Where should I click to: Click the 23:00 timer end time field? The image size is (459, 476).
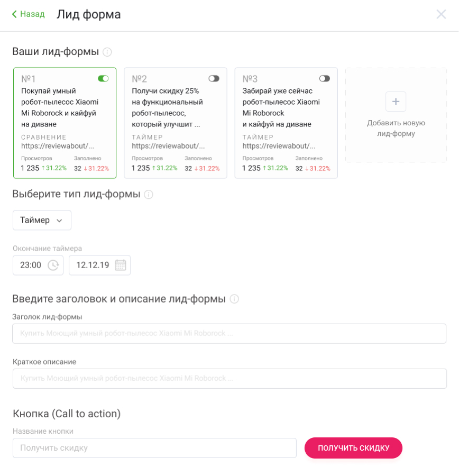pos(31,266)
